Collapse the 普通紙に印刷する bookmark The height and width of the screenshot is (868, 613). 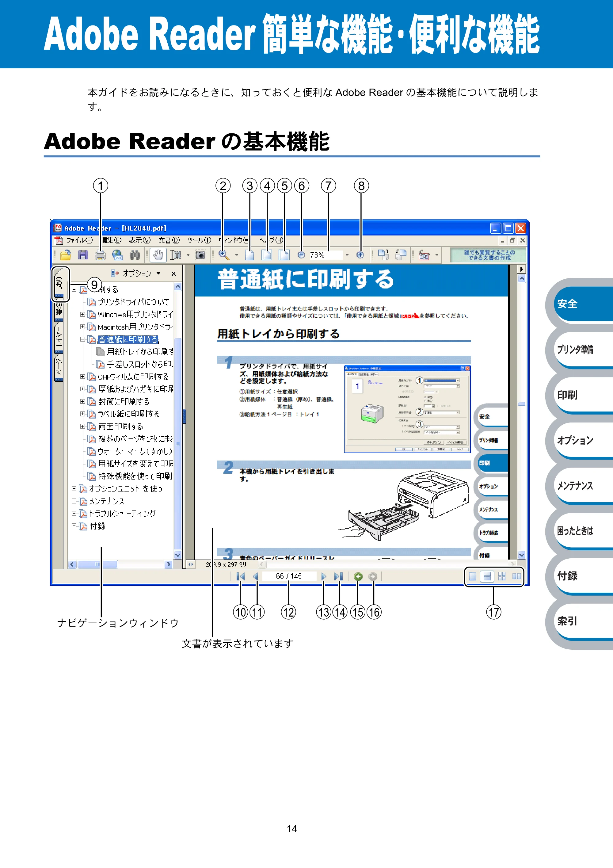click(x=82, y=339)
